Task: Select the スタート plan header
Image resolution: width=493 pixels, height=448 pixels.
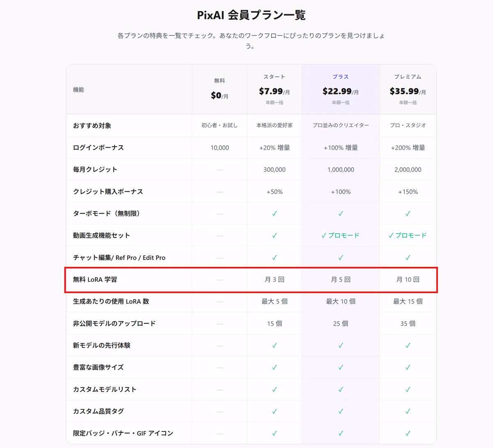Action: [274, 77]
